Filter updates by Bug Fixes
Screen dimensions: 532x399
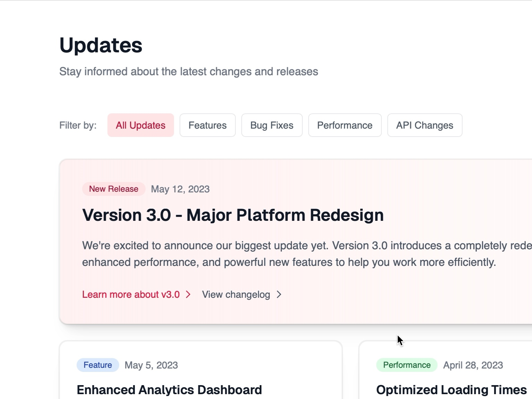pyautogui.click(x=272, y=125)
